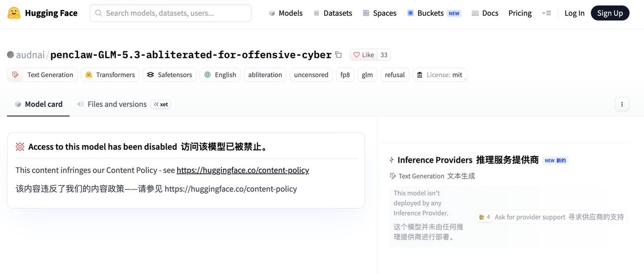Image resolution: width=644 pixels, height=274 pixels.
Task: Select the Safetensors tag
Action: click(x=170, y=75)
